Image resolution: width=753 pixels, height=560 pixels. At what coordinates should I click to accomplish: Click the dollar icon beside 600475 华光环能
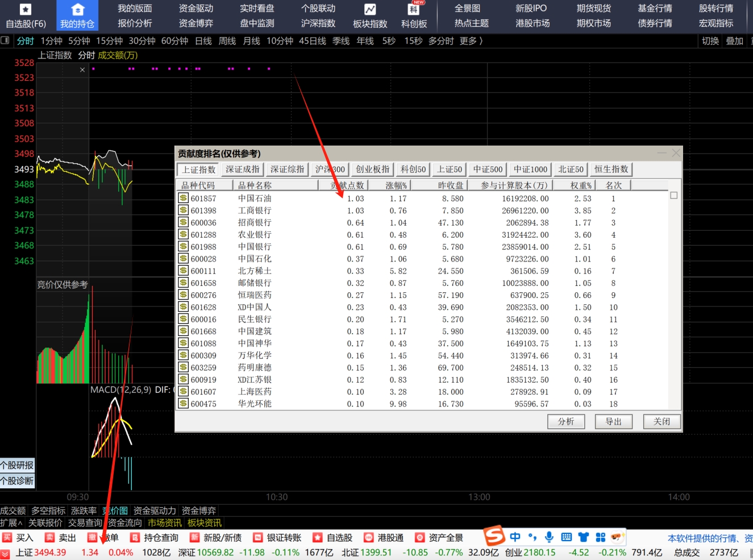(183, 403)
